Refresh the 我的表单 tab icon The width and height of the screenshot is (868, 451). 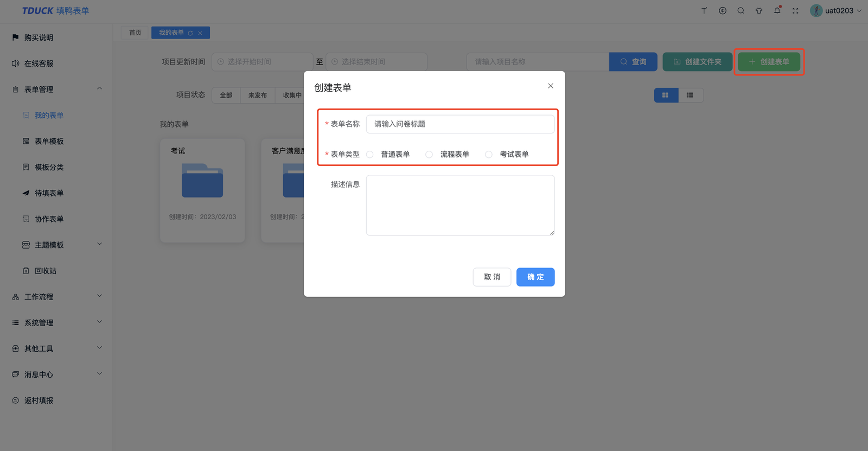(x=190, y=33)
